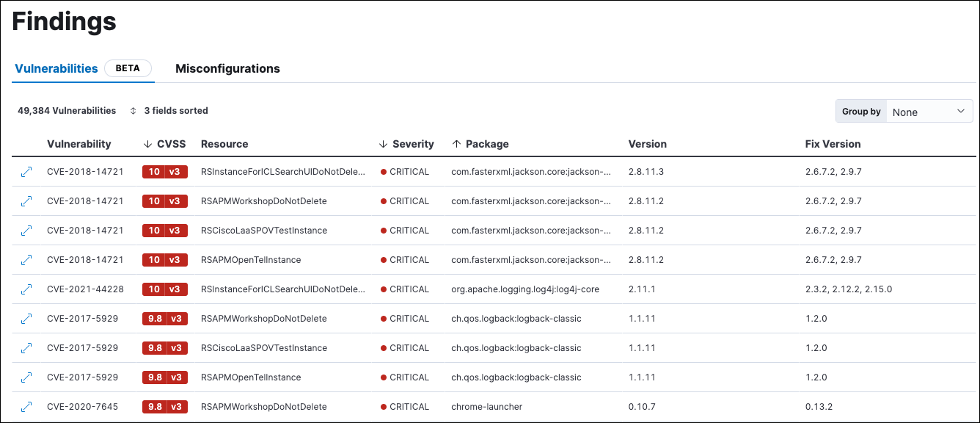Click the Fix Version column header
The image size is (980, 423).
pyautogui.click(x=833, y=143)
